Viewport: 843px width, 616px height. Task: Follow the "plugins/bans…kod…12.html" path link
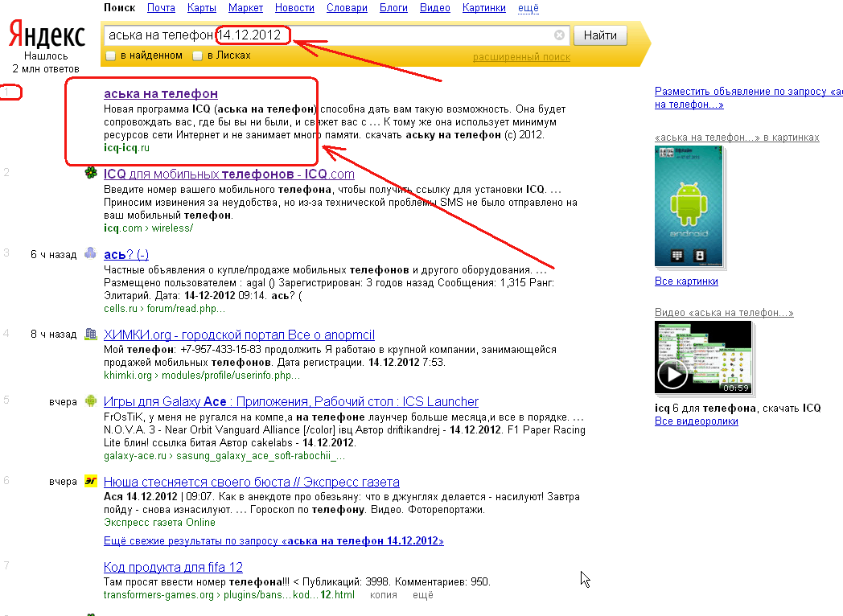290,595
